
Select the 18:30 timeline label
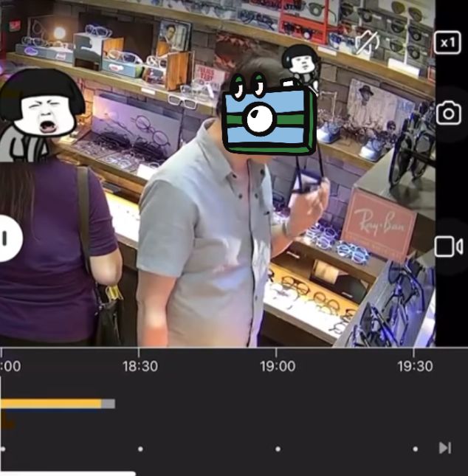140,367
